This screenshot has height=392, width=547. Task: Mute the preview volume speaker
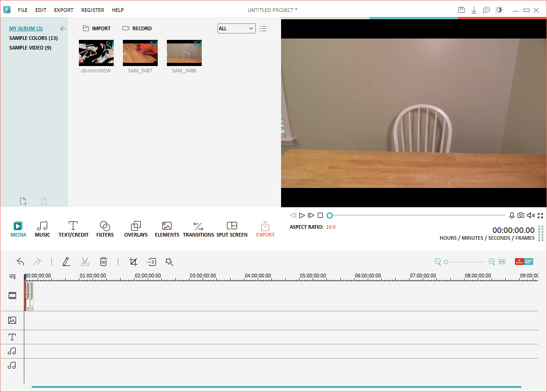(x=530, y=215)
